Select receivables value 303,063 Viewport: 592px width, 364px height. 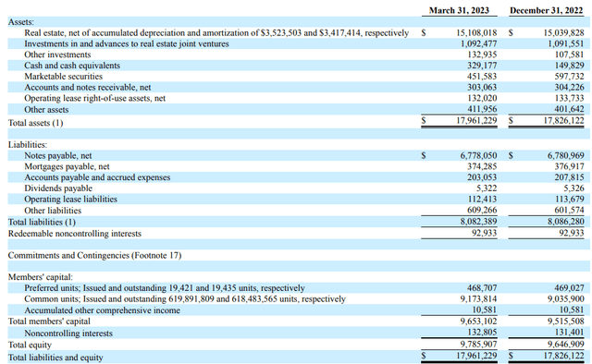pos(482,88)
